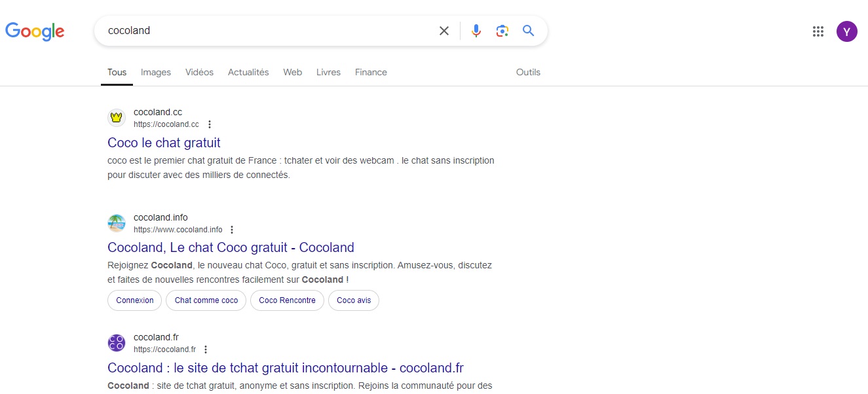
Task: Open 'Cocoland : le site de tchat' result
Action: [286, 368]
